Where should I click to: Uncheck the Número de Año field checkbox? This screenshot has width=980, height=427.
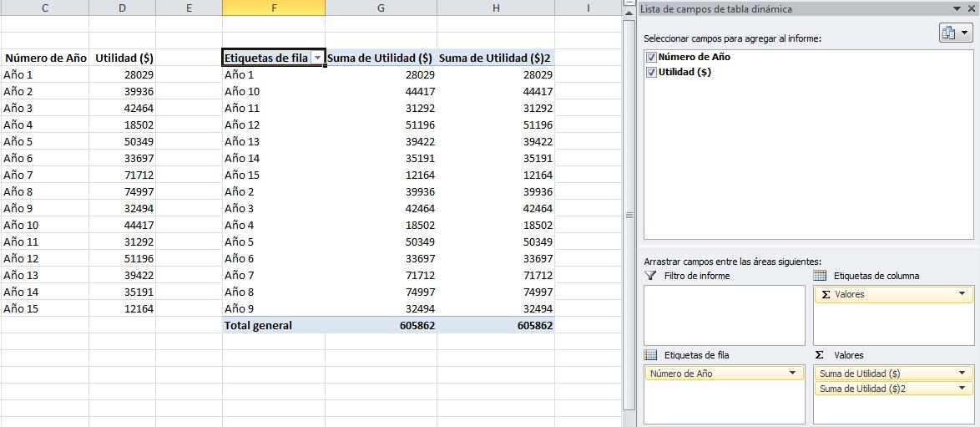(651, 57)
